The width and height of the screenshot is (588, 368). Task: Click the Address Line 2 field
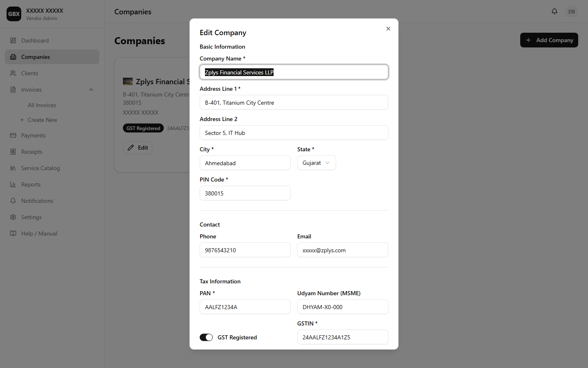(294, 132)
